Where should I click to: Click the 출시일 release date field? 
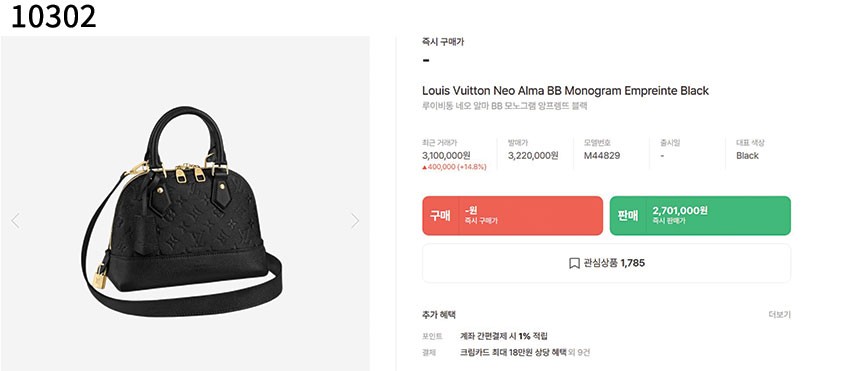pyautogui.click(x=670, y=150)
